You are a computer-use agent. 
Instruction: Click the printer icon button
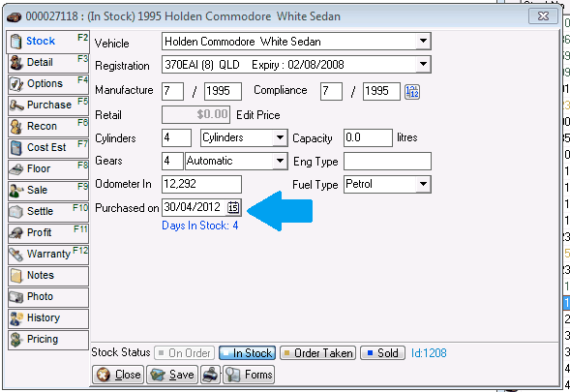(210, 375)
